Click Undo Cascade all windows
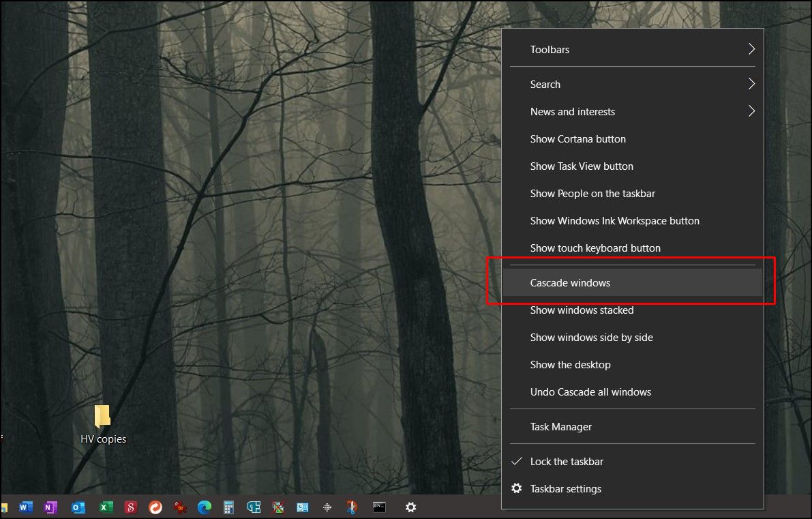This screenshot has width=812, height=519. [x=633, y=392]
